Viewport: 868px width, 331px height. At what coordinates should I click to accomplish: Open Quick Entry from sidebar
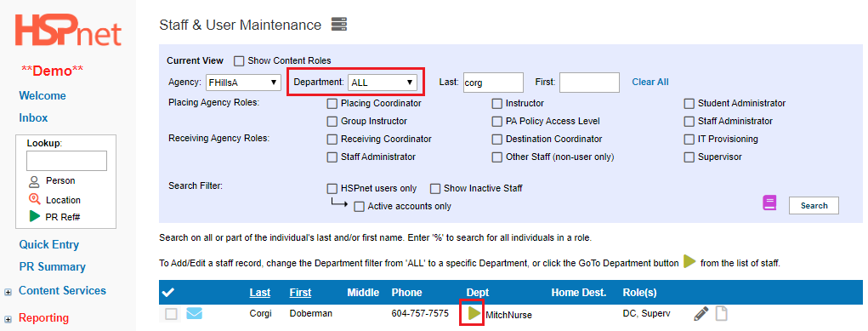[x=48, y=245]
